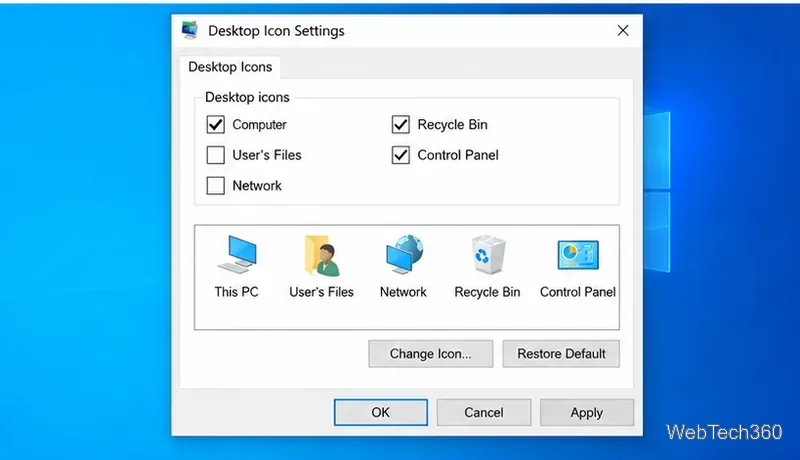Select the User's Files folder icon
The height and width of the screenshot is (460, 800).
point(322,255)
